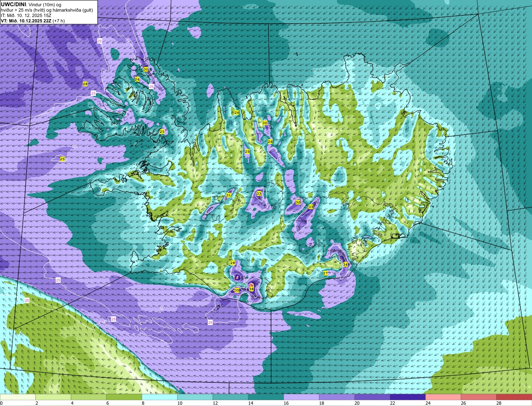
Task: Click the dark indigo 22–24 m/s legend swatch
Action: (408, 397)
